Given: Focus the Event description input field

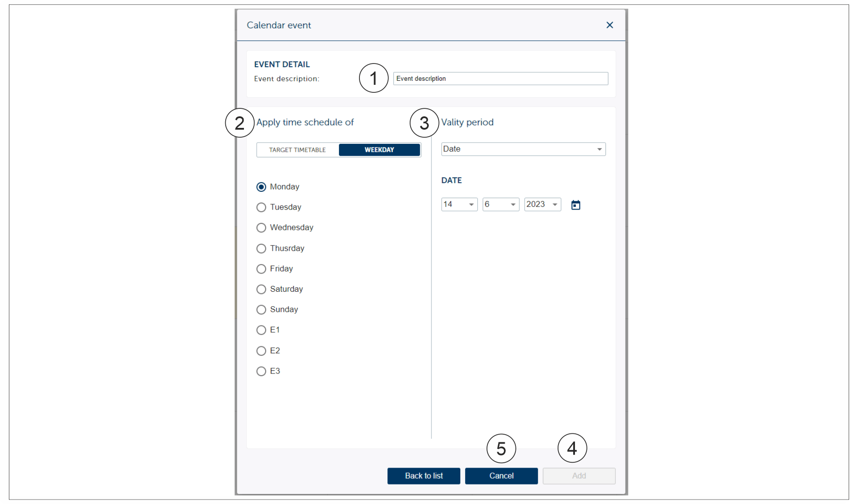Looking at the screenshot, I should tap(500, 79).
